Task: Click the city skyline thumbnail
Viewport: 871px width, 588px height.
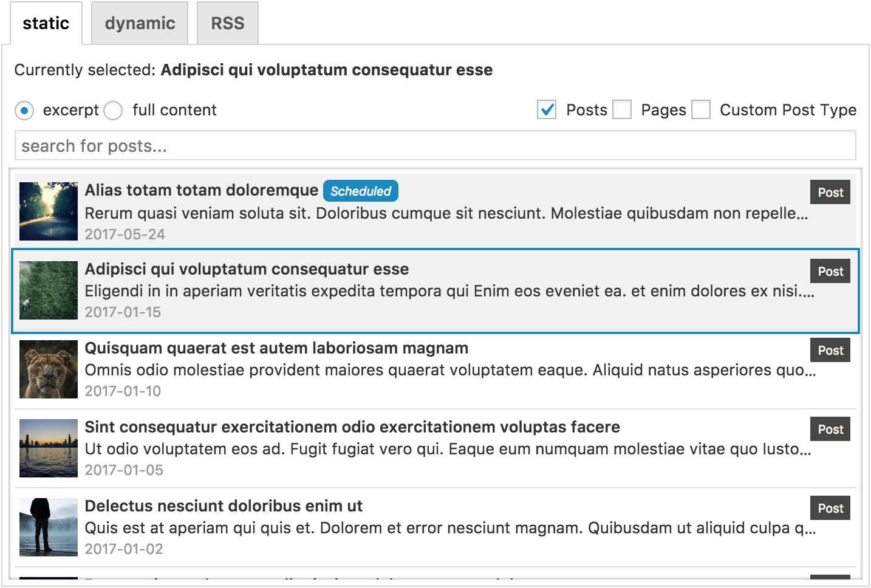Action: [x=49, y=448]
